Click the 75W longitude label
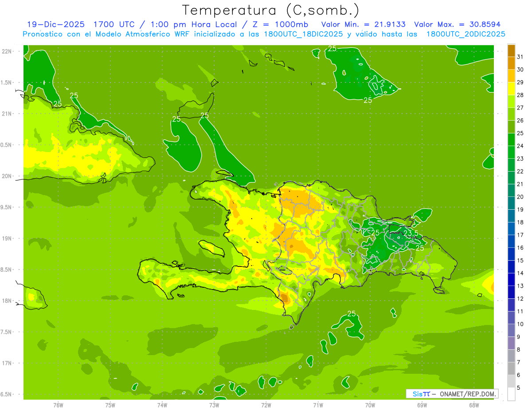Screen dimensions: 532x411 [110, 405]
